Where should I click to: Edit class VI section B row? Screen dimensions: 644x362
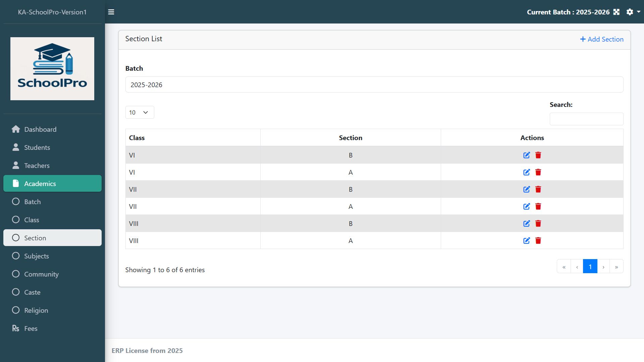527,155
